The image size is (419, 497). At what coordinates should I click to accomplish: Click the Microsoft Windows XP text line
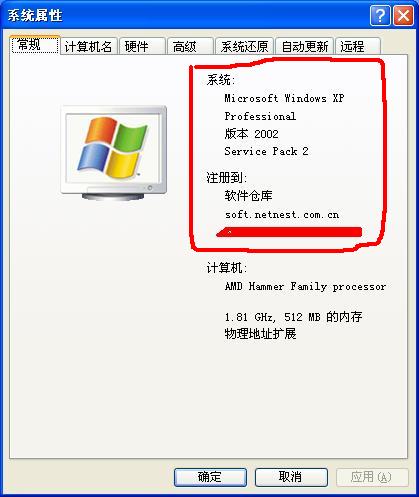coord(284,98)
